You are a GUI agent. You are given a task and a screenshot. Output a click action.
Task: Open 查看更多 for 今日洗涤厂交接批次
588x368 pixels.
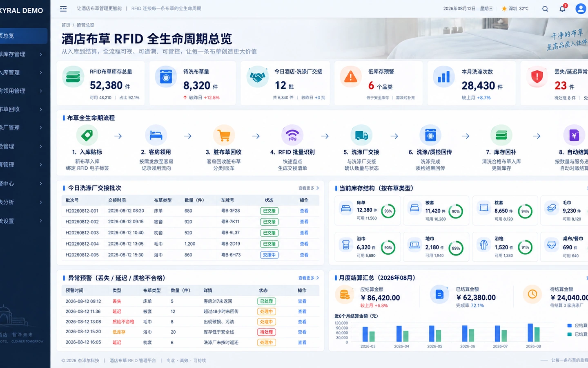309,188
